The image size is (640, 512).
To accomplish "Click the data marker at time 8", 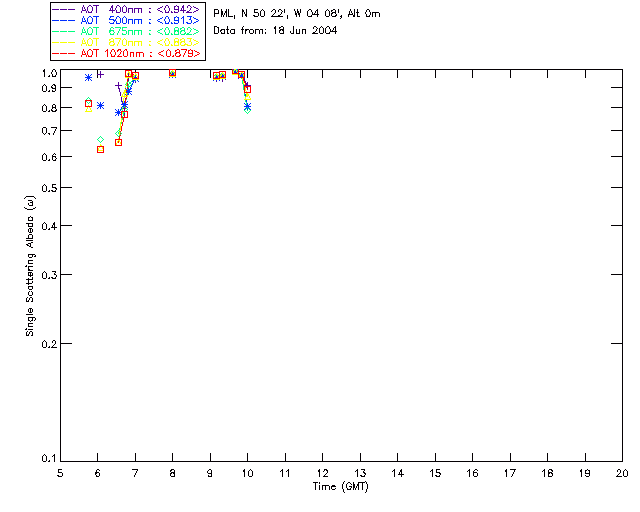I will point(172,73).
